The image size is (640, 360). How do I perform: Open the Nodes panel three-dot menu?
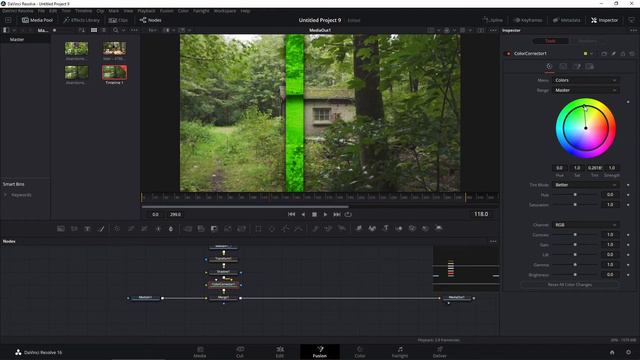pos(493,241)
